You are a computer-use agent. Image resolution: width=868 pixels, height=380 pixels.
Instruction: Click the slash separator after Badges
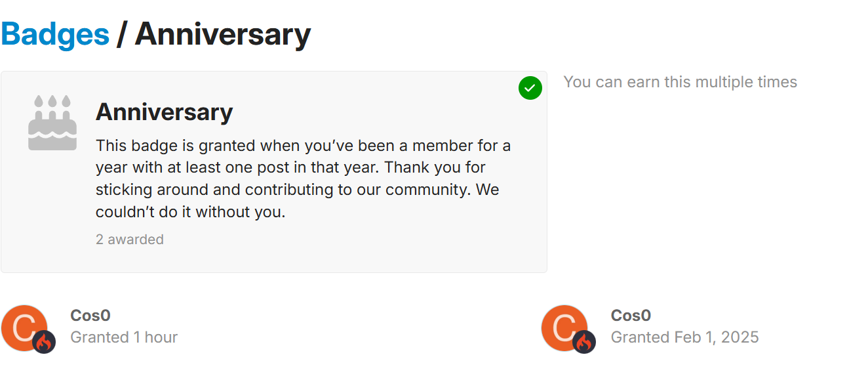pyautogui.click(x=121, y=34)
